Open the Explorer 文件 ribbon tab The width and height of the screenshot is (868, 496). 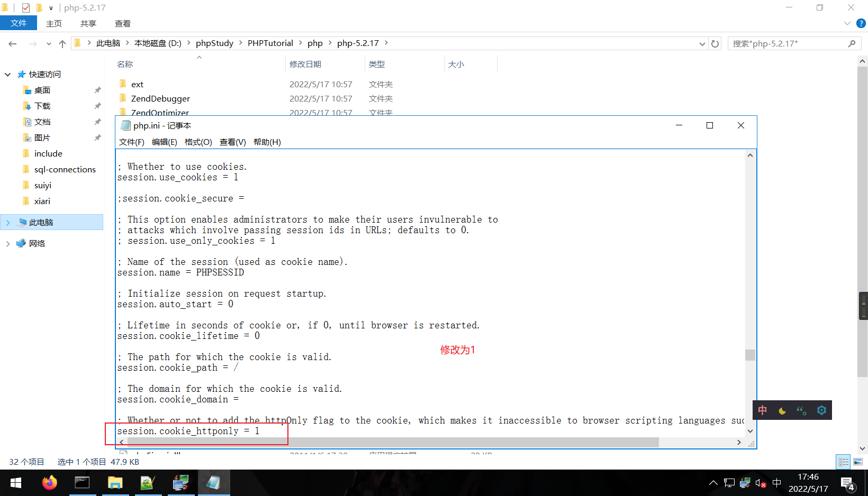19,23
